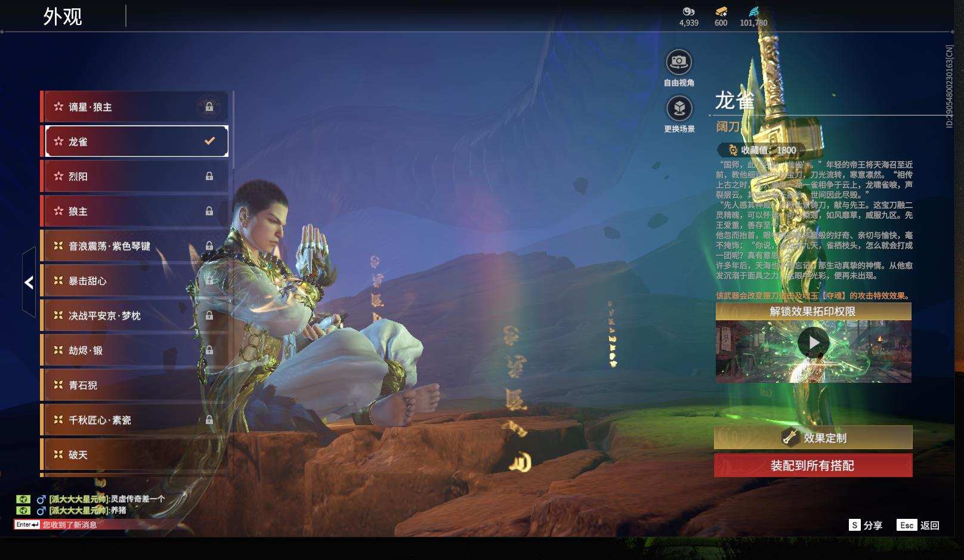Click the chat message 养猪

tap(118, 511)
